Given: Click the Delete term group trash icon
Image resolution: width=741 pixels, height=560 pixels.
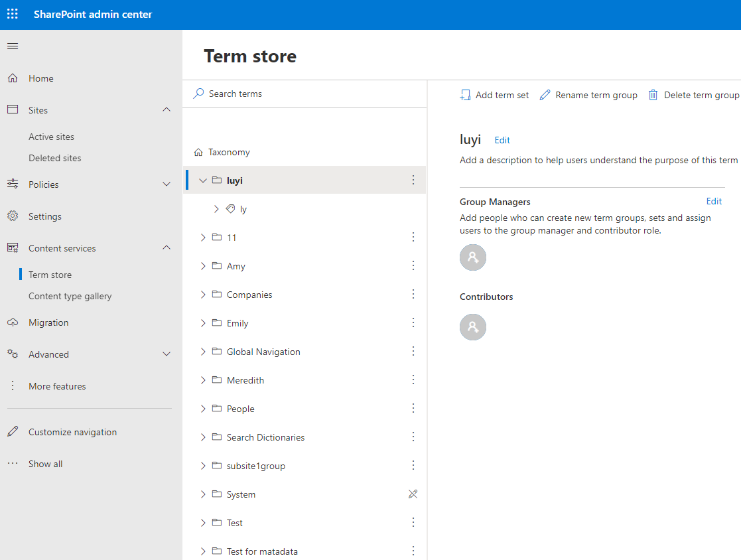Looking at the screenshot, I should pos(653,95).
